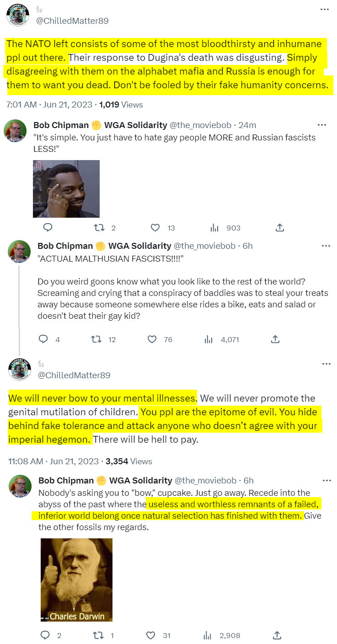Reply to the "ACTUAL MALTHUSIAN FASCISTS" tweet

coord(43,339)
